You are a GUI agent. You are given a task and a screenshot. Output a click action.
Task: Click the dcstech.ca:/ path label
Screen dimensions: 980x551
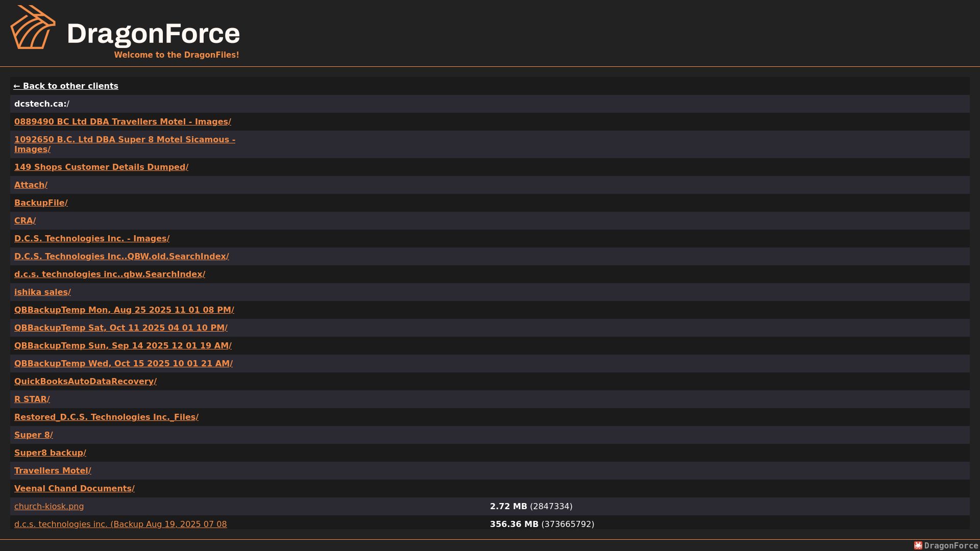42,104
